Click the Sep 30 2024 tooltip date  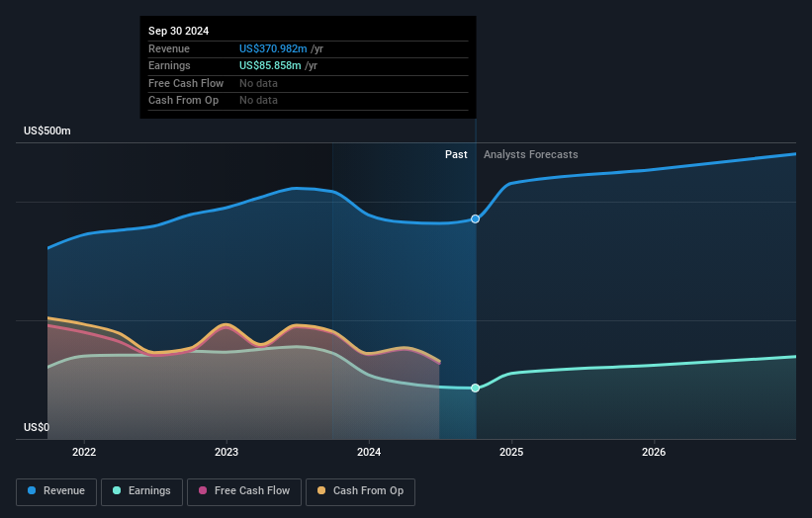179,31
